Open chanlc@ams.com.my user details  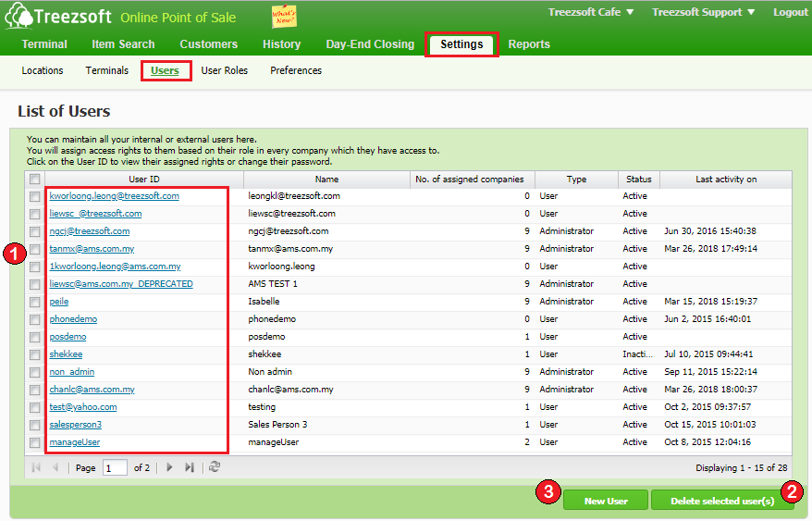coord(92,390)
